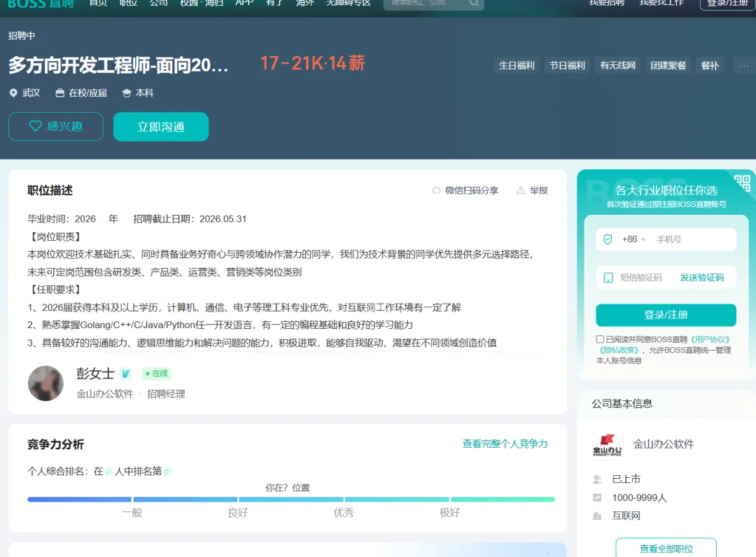This screenshot has height=557, width=756.
Task: Click the BOSS直聘 logo
Action: coord(41,4)
